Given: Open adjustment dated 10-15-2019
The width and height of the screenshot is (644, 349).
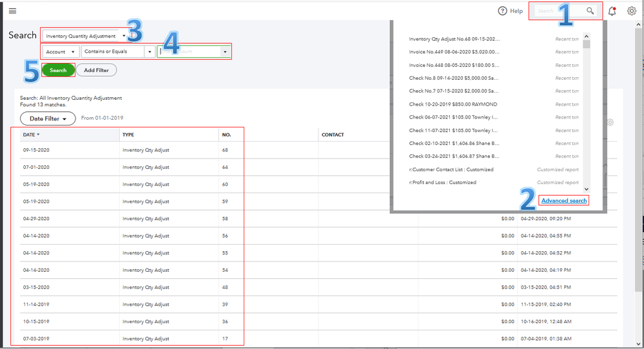Looking at the screenshot, I should click(36, 321).
